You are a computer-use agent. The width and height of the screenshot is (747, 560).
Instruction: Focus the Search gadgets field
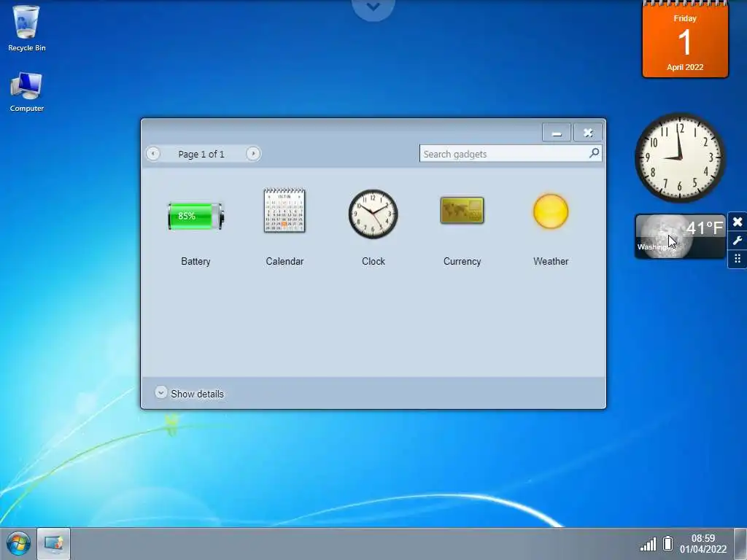pos(511,153)
